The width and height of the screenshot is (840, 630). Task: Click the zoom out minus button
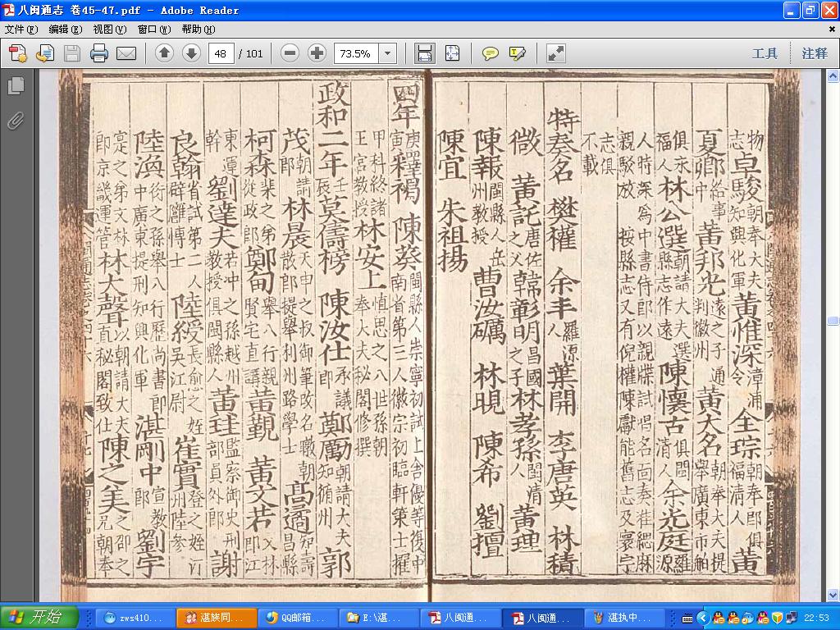pos(290,53)
